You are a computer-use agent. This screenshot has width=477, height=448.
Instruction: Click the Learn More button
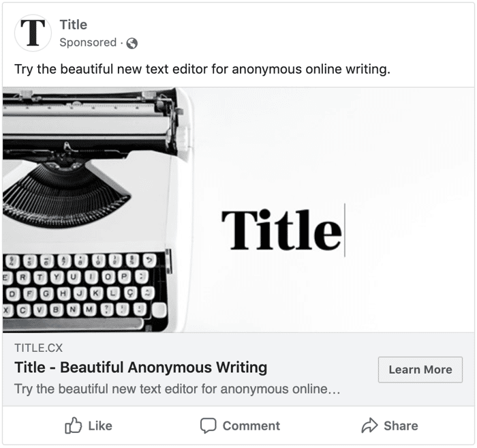[420, 370]
